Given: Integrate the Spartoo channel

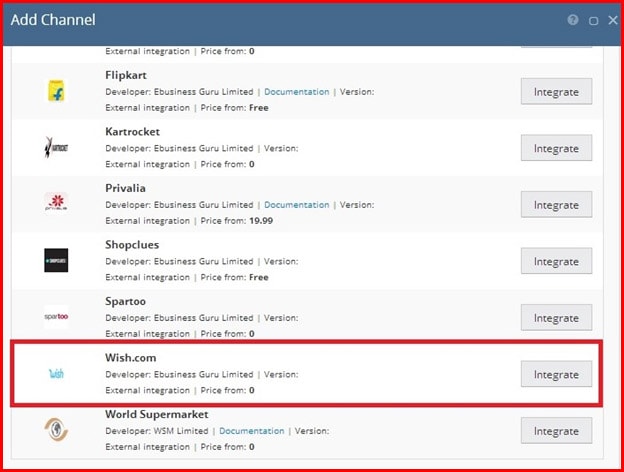Looking at the screenshot, I should (556, 318).
